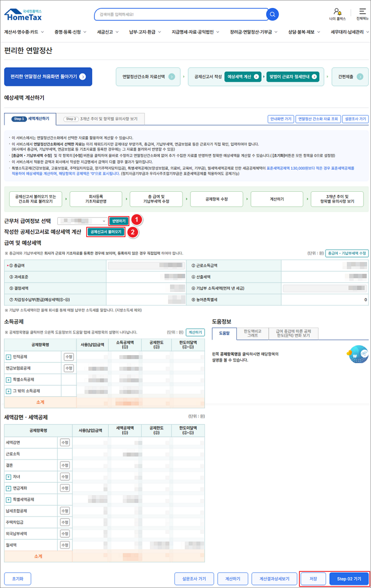
Task: Click 초기화 button
Action: tap(18, 579)
